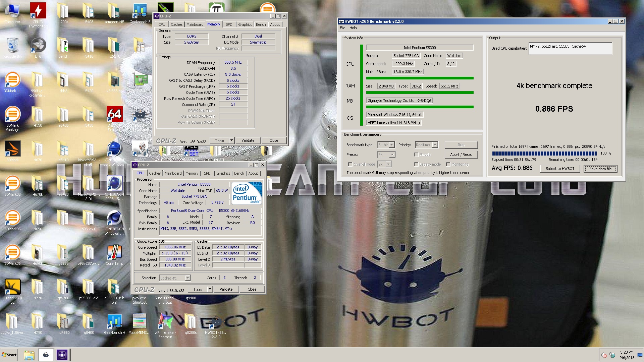The image size is (644, 362).
Task: Launch Core Temp desktop icon
Action: [x=114, y=255]
